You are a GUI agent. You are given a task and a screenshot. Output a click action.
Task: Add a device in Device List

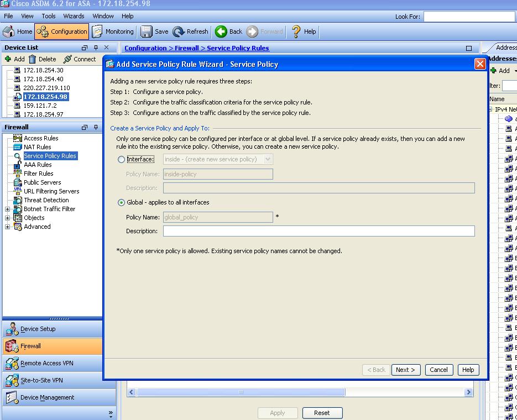(14, 59)
